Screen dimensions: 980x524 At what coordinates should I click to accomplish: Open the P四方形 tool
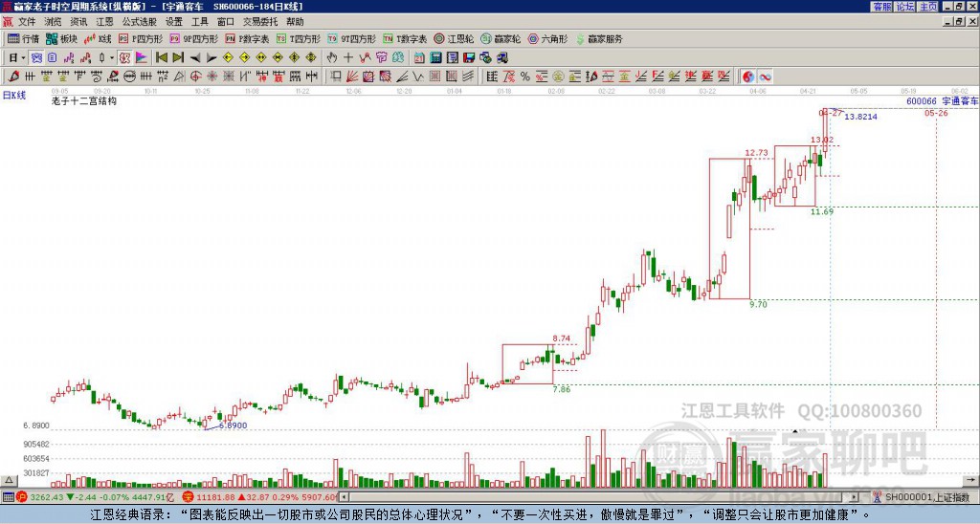pyautogui.click(x=141, y=38)
